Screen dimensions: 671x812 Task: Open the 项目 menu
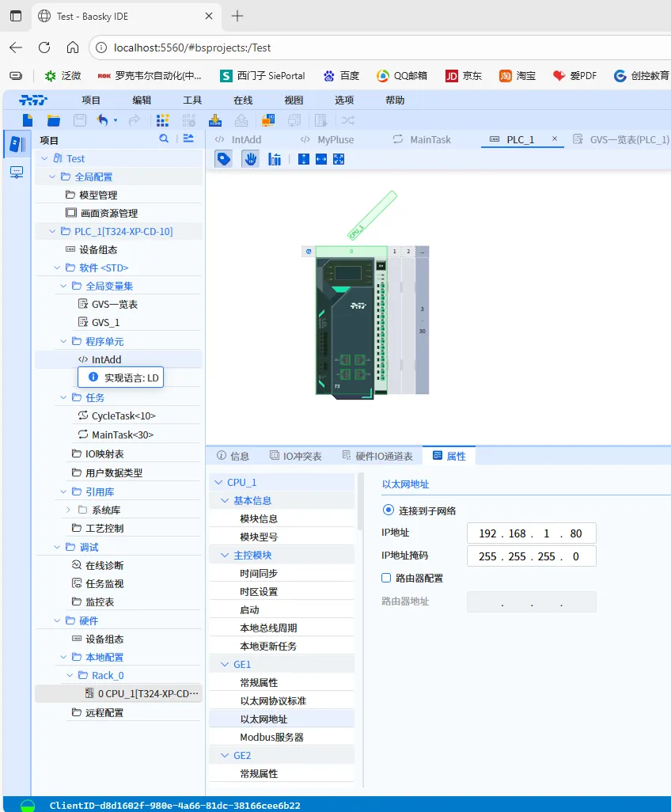pyautogui.click(x=91, y=100)
